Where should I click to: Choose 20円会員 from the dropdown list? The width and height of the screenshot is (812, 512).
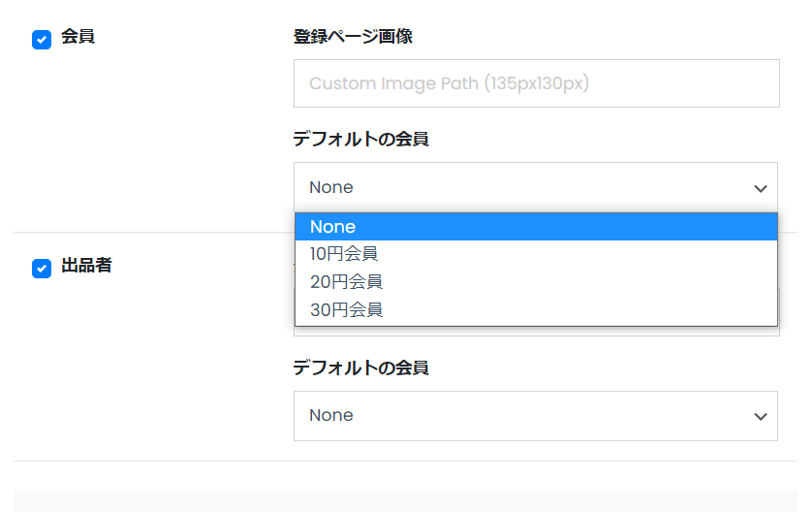pyautogui.click(x=536, y=282)
